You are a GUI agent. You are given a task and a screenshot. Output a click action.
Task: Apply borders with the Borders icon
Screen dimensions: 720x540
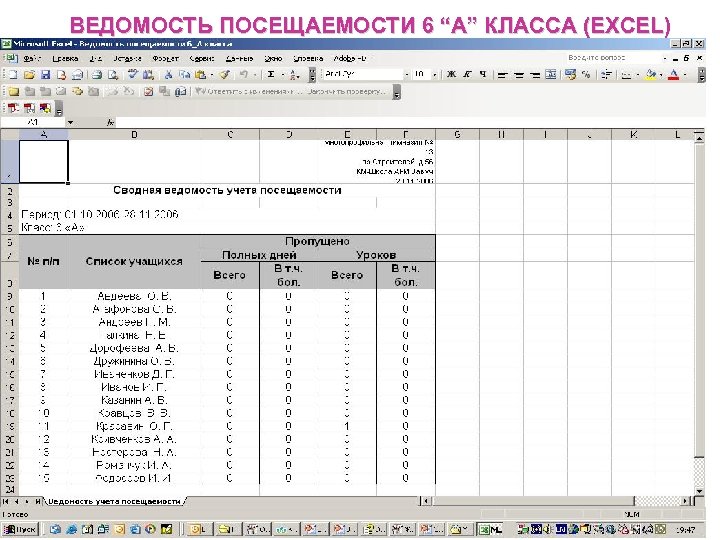[x=626, y=74]
